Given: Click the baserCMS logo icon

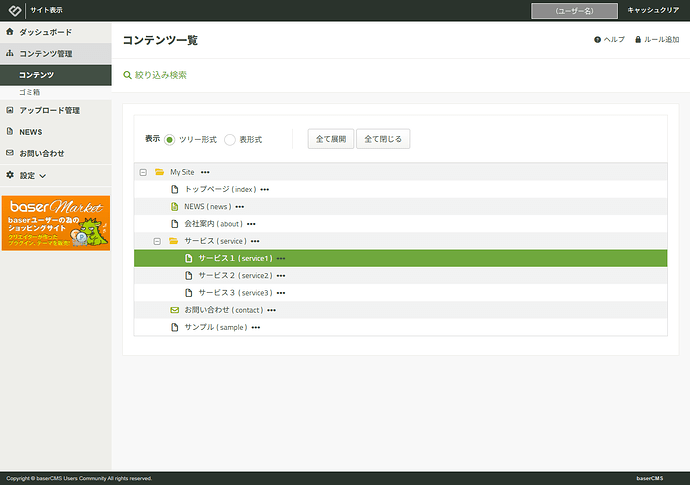Looking at the screenshot, I should tap(15, 10).
